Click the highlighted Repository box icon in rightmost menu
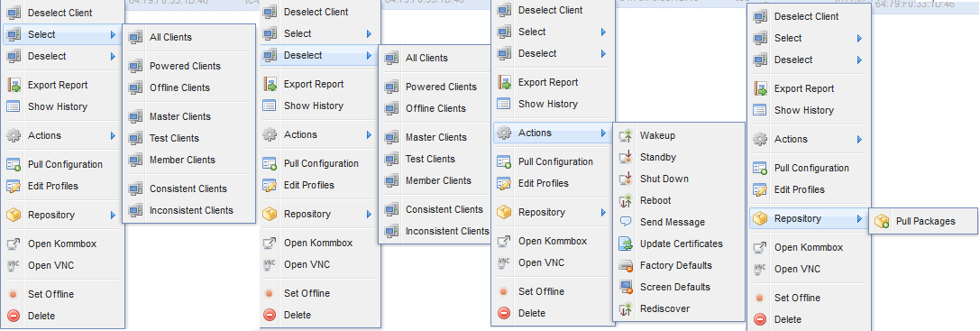The height and width of the screenshot is (331, 980). (759, 219)
